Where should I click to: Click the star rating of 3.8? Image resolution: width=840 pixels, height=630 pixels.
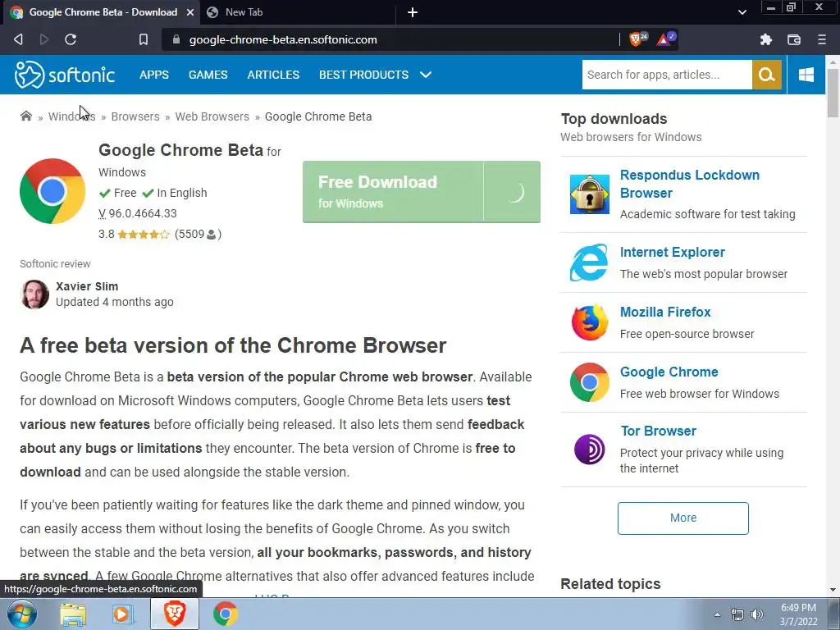[143, 234]
